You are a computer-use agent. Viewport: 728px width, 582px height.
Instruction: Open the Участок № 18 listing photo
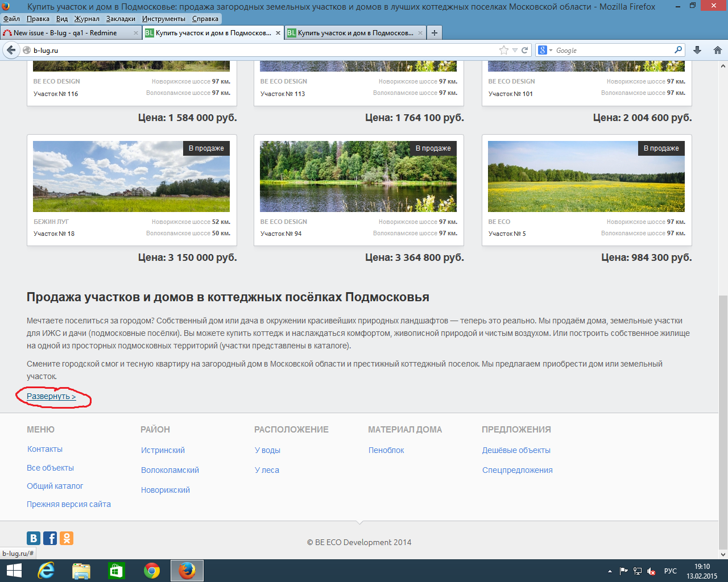pos(131,176)
